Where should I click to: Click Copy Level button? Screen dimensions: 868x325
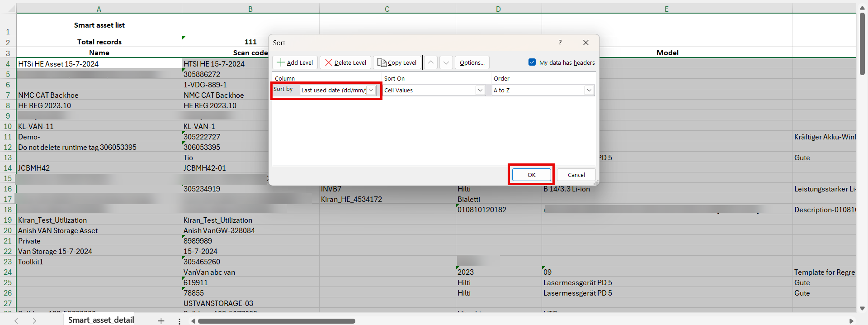click(x=397, y=62)
